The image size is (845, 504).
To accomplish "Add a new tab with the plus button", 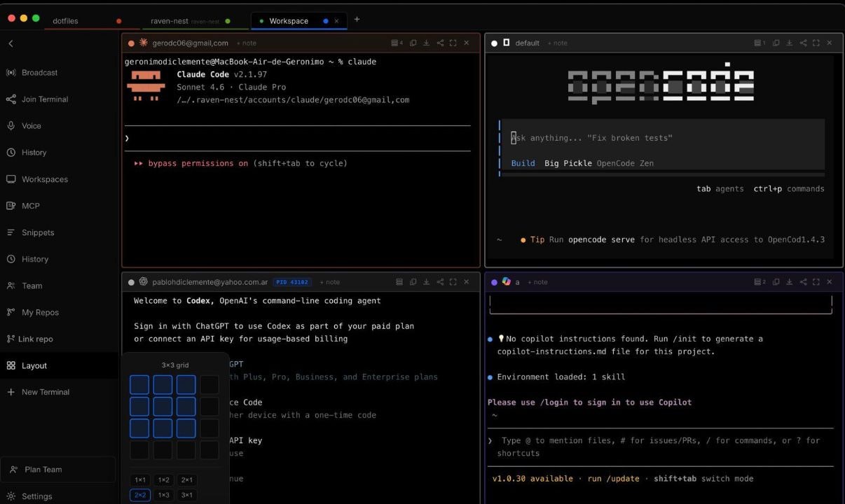I will click(x=357, y=20).
